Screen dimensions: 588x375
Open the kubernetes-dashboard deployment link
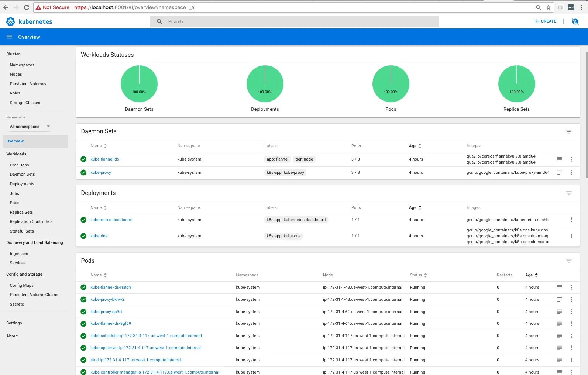111,220
